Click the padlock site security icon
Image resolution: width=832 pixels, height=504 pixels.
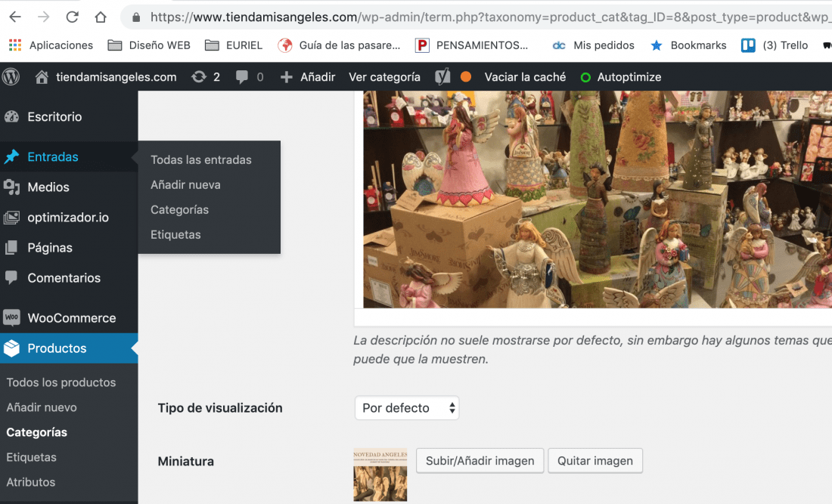pyautogui.click(x=136, y=17)
